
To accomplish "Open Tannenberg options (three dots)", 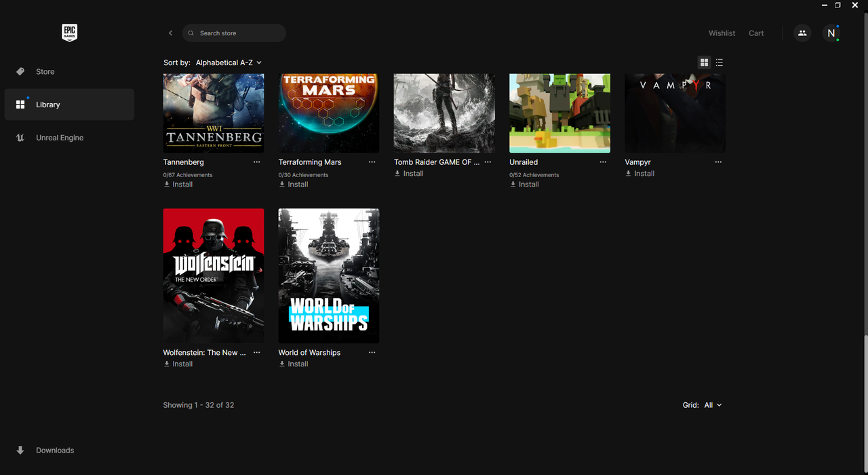I will click(x=256, y=162).
